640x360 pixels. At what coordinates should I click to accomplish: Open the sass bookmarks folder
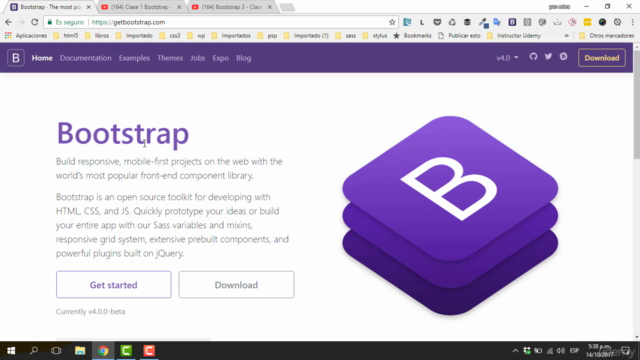click(x=346, y=36)
